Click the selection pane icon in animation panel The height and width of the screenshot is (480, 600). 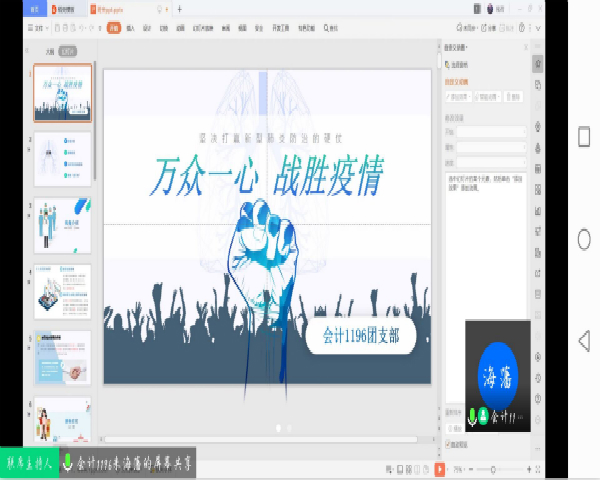[447, 65]
